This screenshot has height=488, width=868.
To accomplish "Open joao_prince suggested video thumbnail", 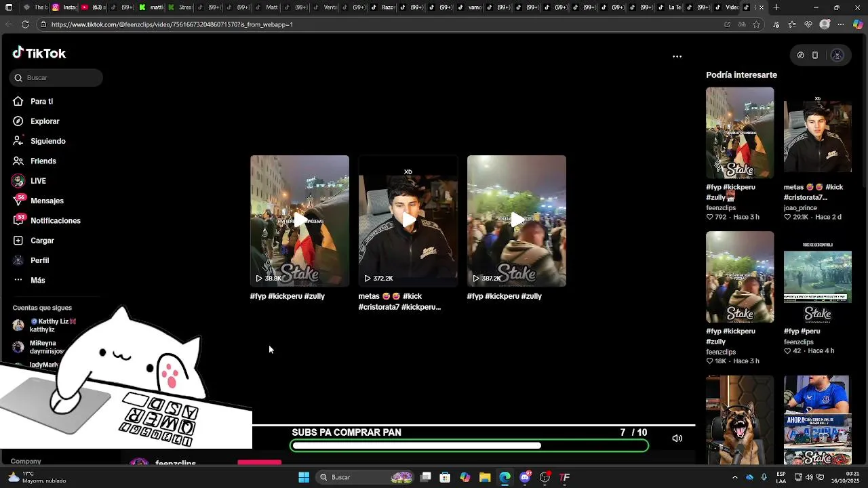I will click(818, 133).
